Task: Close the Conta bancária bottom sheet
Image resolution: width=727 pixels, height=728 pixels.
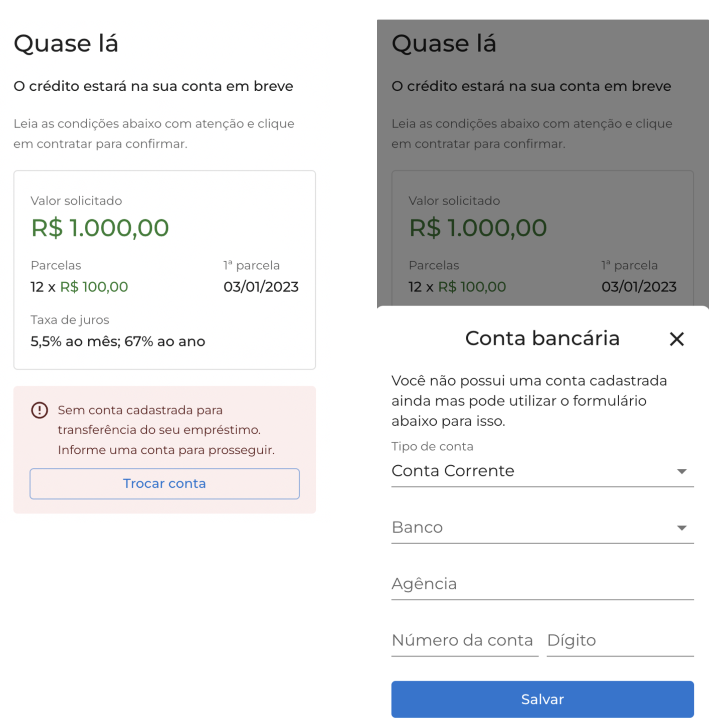Action: pos(676,339)
